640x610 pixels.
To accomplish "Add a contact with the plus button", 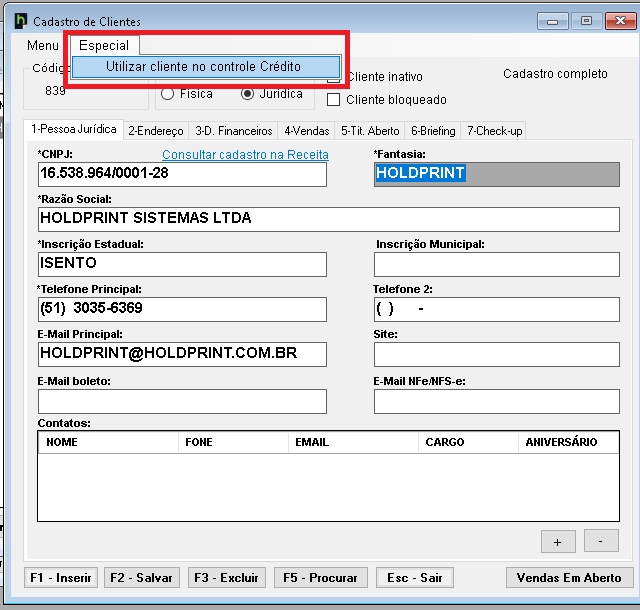I will pyautogui.click(x=558, y=541).
